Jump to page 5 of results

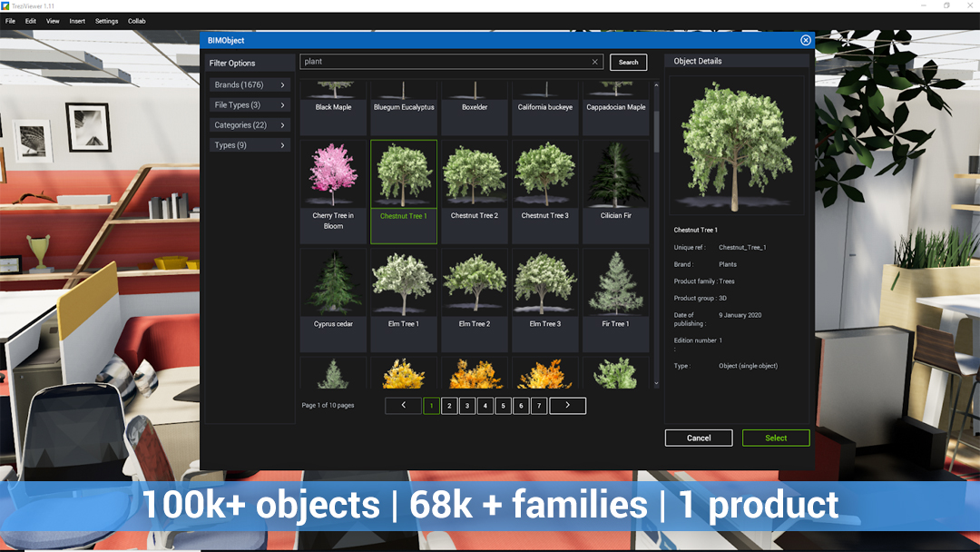(x=503, y=406)
